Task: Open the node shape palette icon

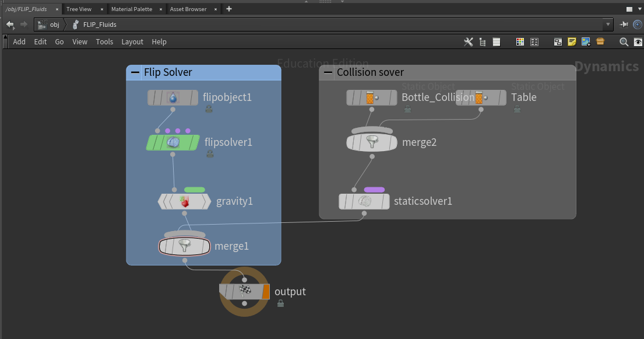Action: (x=534, y=42)
